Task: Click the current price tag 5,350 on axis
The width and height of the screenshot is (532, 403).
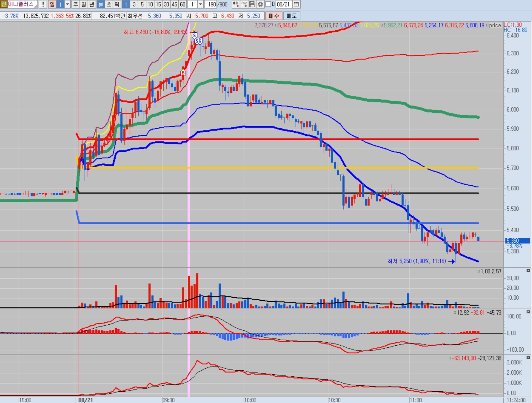Action: [x=517, y=241]
